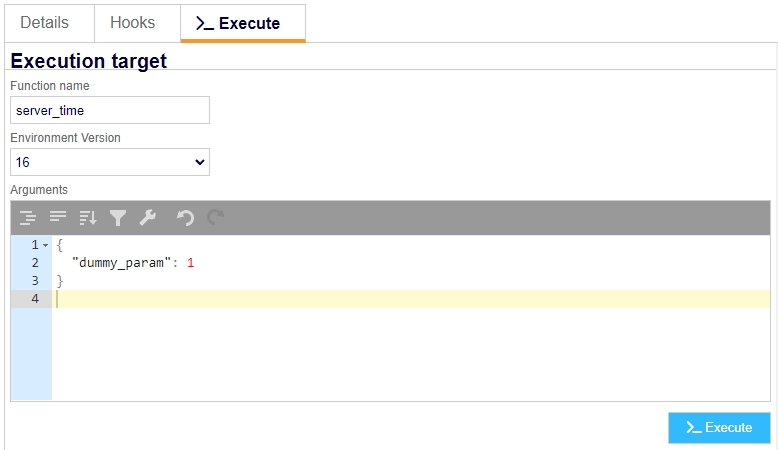This screenshot has height=450, width=778.
Task: Redo the editor action
Action: [x=215, y=217]
